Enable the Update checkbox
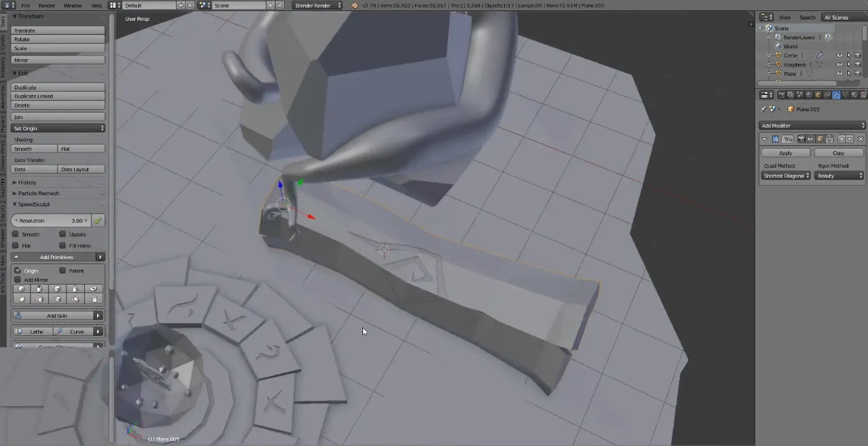Image resolution: width=868 pixels, height=446 pixels. pyautogui.click(x=63, y=235)
